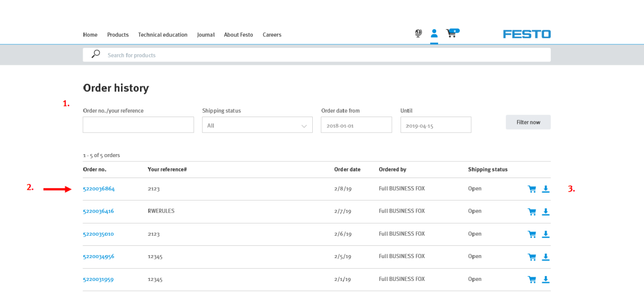
Task: Open the Until date field
Action: 436,125
